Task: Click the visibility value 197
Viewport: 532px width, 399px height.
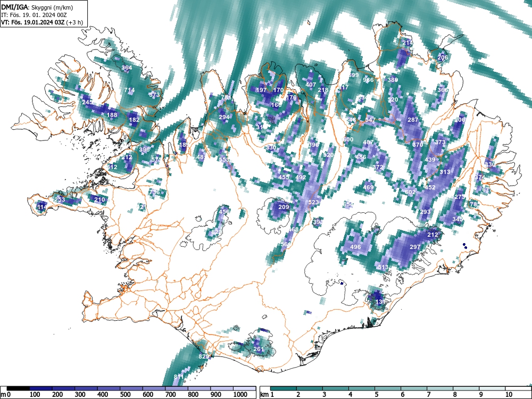Action: (x=261, y=90)
